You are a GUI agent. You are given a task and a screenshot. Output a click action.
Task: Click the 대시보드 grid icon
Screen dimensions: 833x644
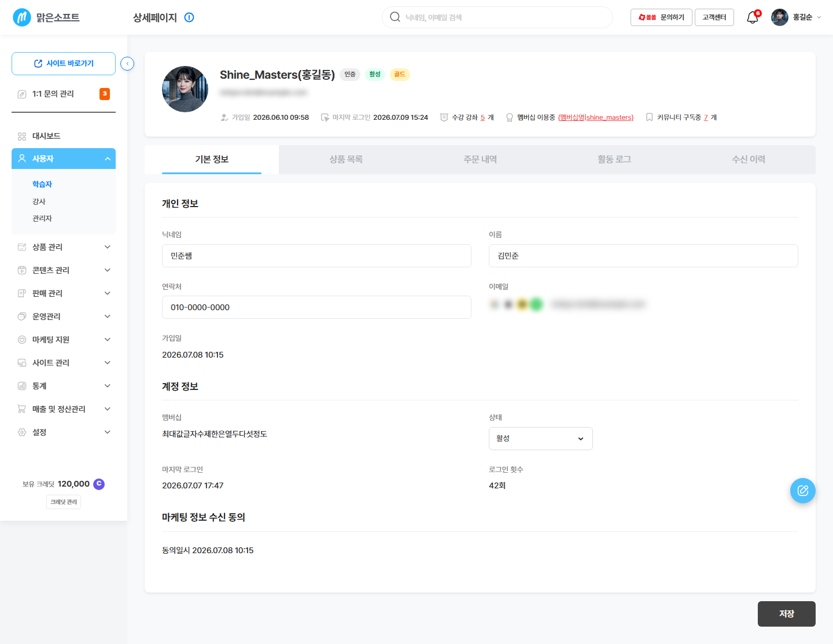click(x=22, y=136)
